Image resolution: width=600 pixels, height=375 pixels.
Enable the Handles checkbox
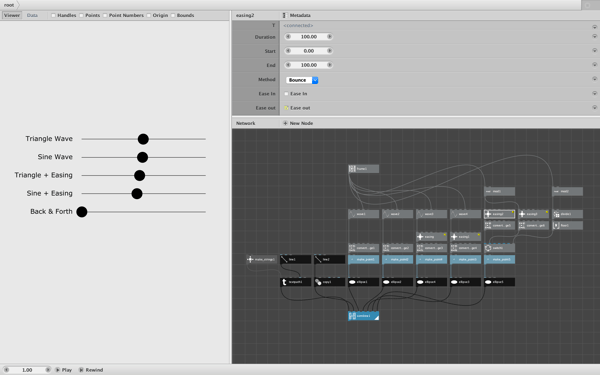point(53,15)
